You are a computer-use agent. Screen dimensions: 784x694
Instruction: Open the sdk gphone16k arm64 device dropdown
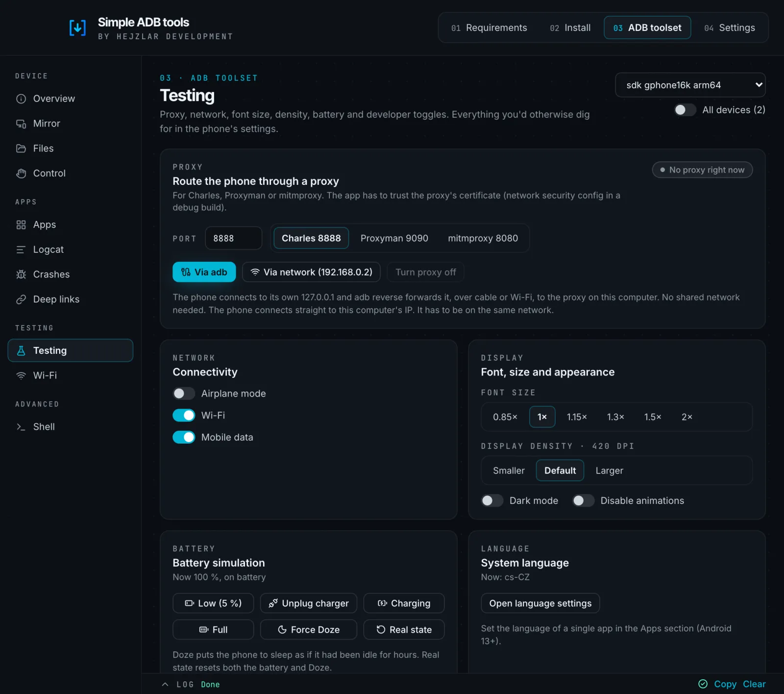[x=690, y=85]
